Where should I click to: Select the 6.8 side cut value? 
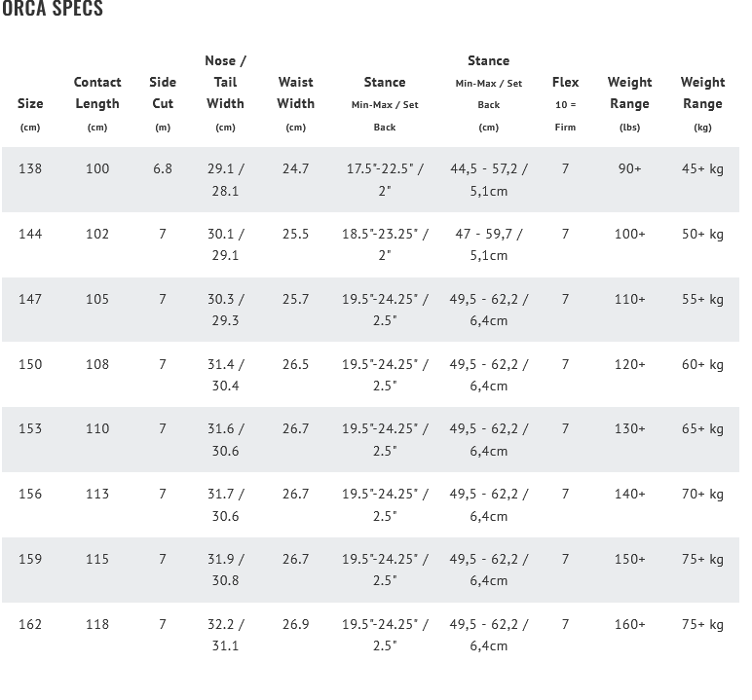(163, 168)
